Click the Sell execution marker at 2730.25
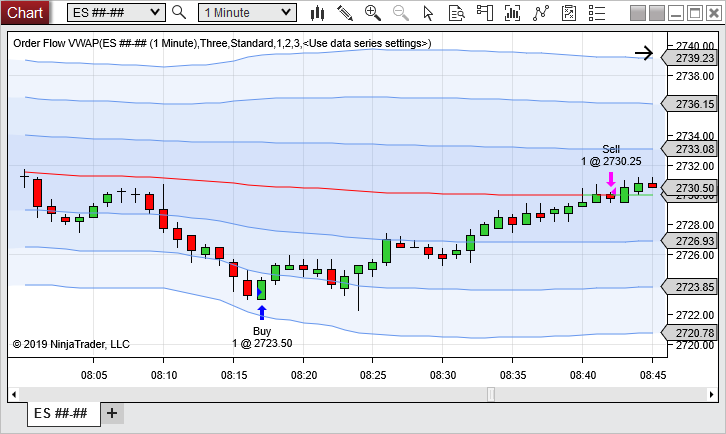Viewport: 726px width, 434px height. point(610,182)
